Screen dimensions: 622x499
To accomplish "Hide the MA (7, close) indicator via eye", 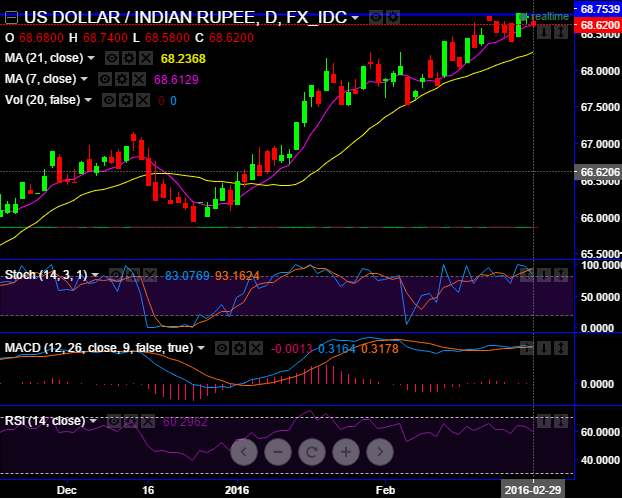I will coord(105,79).
